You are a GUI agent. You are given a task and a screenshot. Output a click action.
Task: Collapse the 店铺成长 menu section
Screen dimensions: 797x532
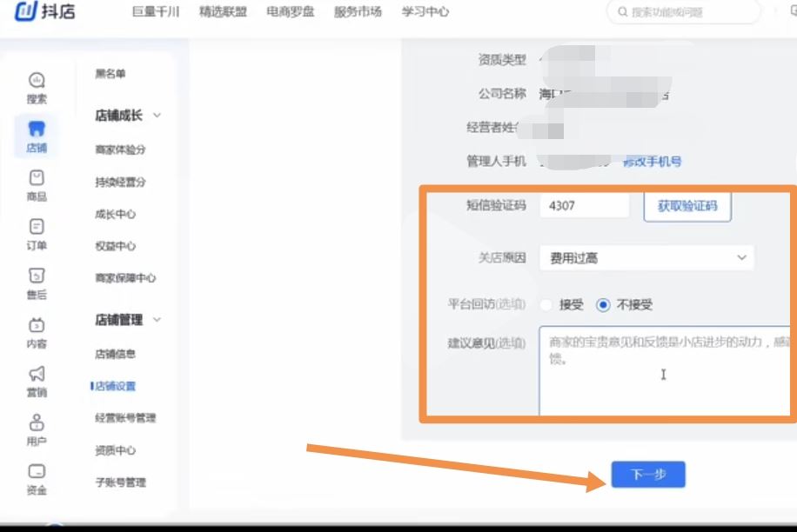coord(157,116)
